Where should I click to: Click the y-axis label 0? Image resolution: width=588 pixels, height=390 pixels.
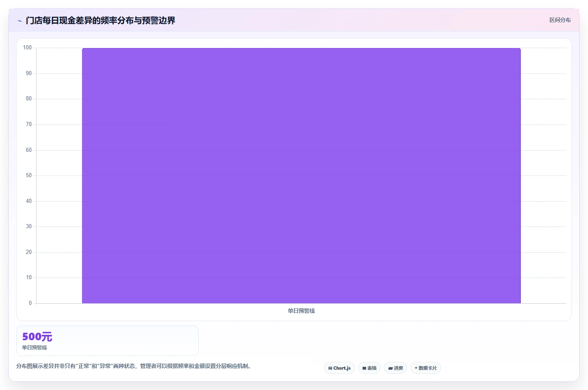tap(30, 303)
